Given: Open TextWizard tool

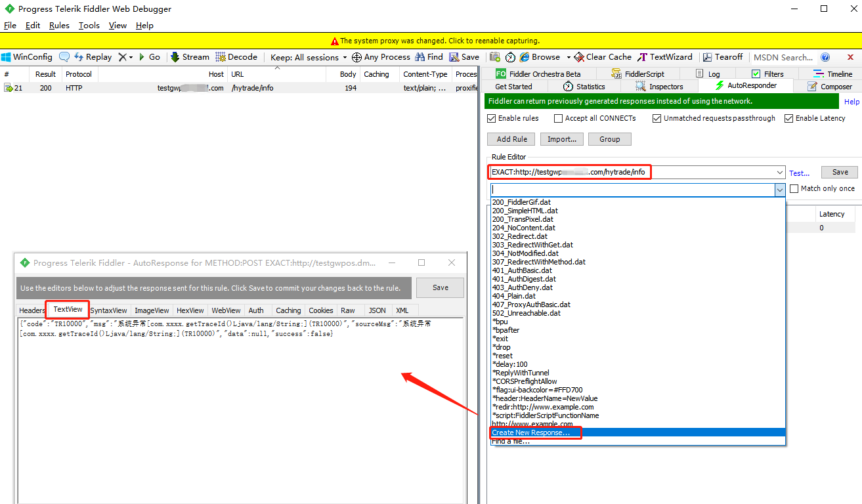Looking at the screenshot, I should click(665, 57).
